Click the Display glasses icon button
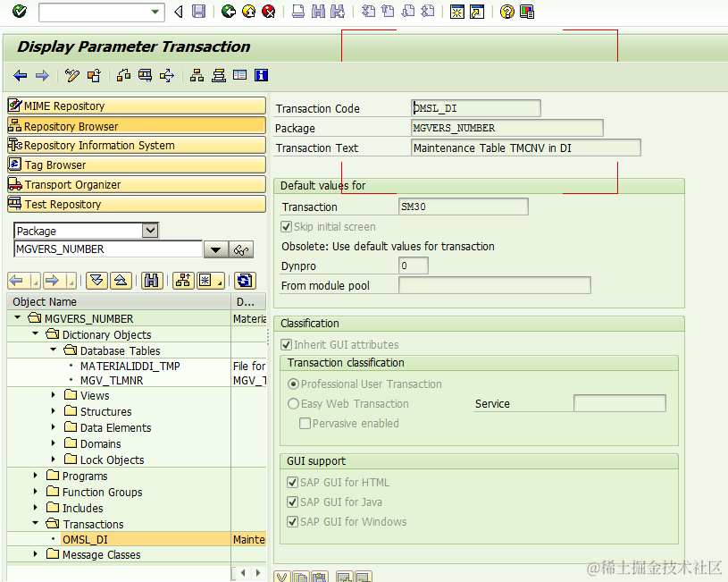The height and width of the screenshot is (582, 728). pos(241,249)
